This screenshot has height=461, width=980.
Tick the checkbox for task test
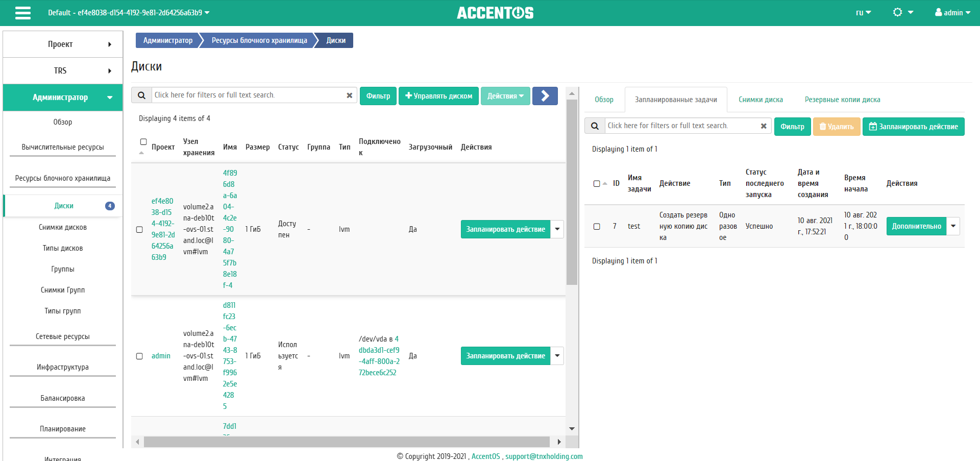[x=597, y=227]
